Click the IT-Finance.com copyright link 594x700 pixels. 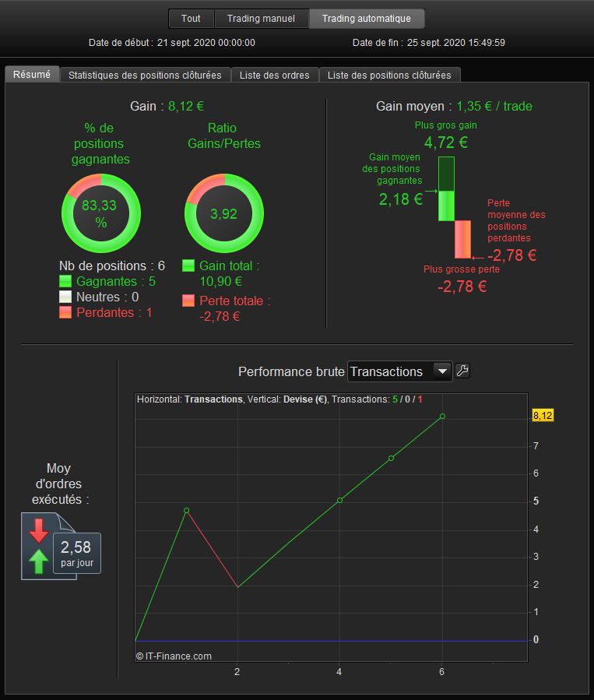point(174,656)
